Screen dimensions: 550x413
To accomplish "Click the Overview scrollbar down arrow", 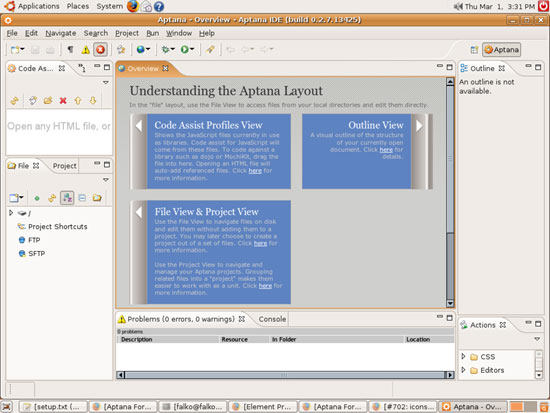I will tap(450, 303).
